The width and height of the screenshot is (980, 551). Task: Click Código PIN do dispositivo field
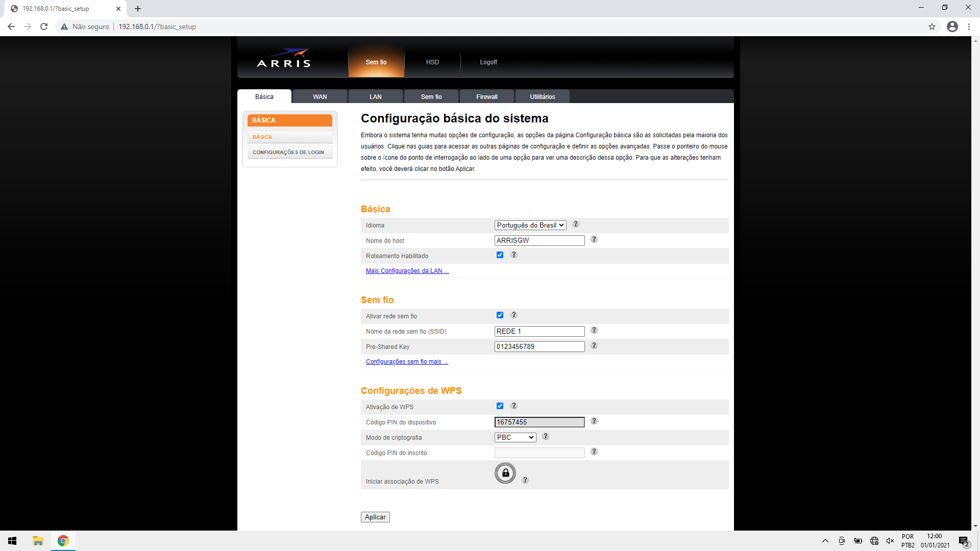click(540, 422)
